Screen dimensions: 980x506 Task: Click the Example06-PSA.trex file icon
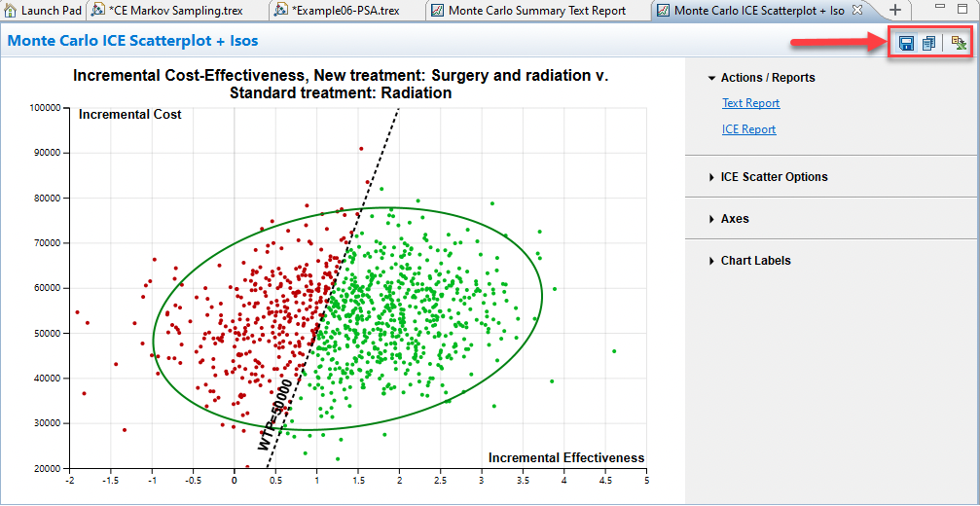281,11
